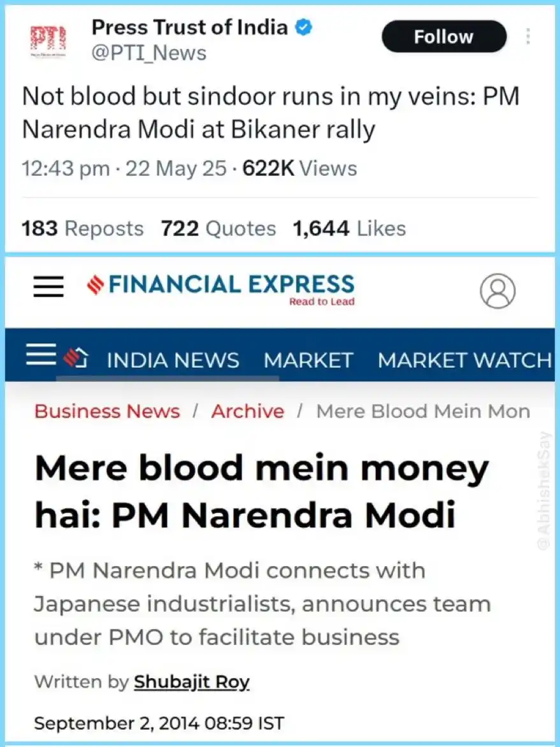The height and width of the screenshot is (747, 560).
Task: Open the user account profile icon
Action: tap(498, 291)
